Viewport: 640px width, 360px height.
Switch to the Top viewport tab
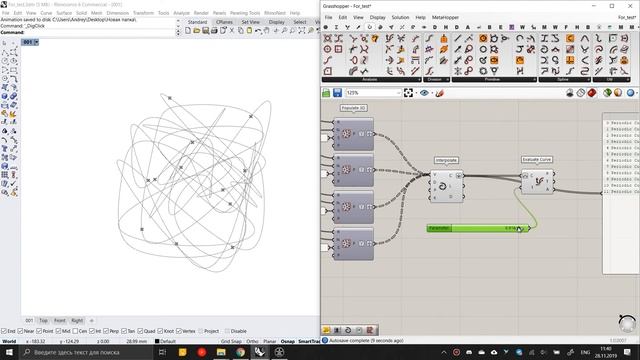pyautogui.click(x=43, y=320)
